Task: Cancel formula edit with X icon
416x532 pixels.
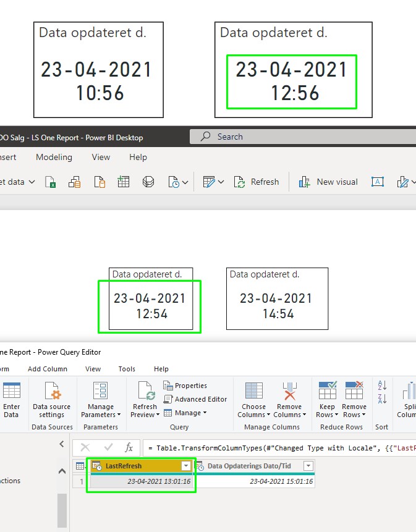Action: (x=85, y=447)
